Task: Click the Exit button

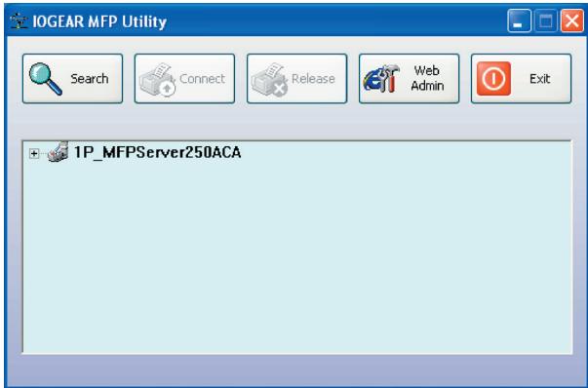Action: pos(521,78)
